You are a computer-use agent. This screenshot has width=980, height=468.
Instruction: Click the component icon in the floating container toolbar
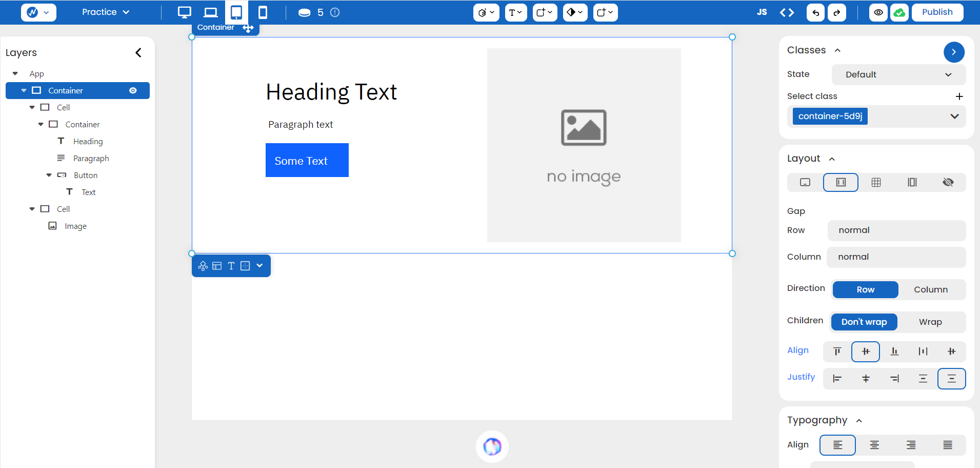[x=203, y=266]
